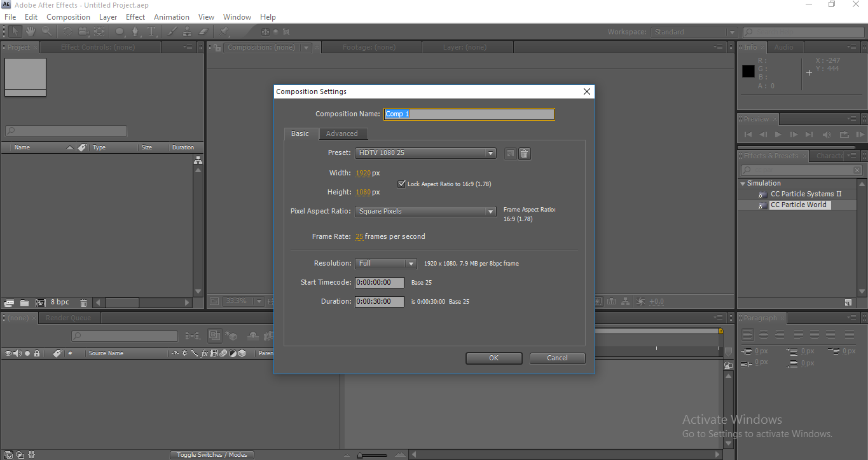Click the save preset icon beside Preset
The image size is (868, 460).
[x=510, y=153]
